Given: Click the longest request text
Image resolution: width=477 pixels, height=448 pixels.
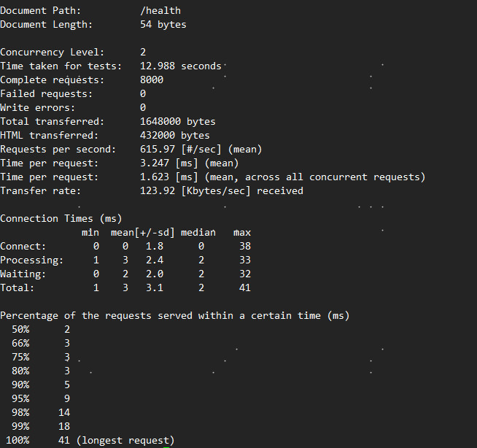Looking at the screenshot, I should pos(125,441).
